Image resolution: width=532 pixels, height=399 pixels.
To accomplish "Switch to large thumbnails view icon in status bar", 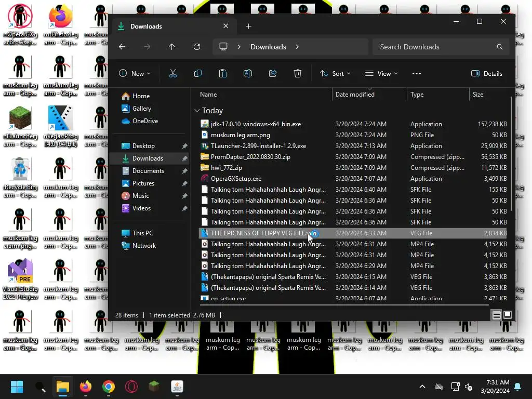I will [x=508, y=315].
